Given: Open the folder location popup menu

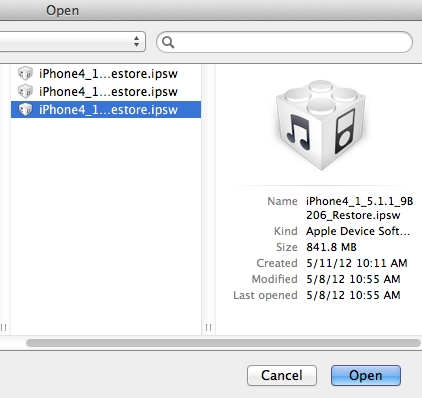Looking at the screenshot, I should 72,42.
